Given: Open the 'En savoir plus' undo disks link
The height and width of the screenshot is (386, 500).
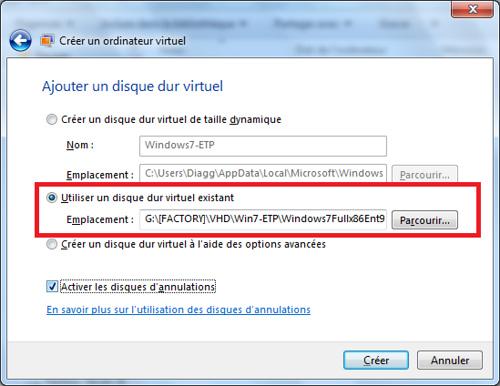Looking at the screenshot, I should click(178, 310).
